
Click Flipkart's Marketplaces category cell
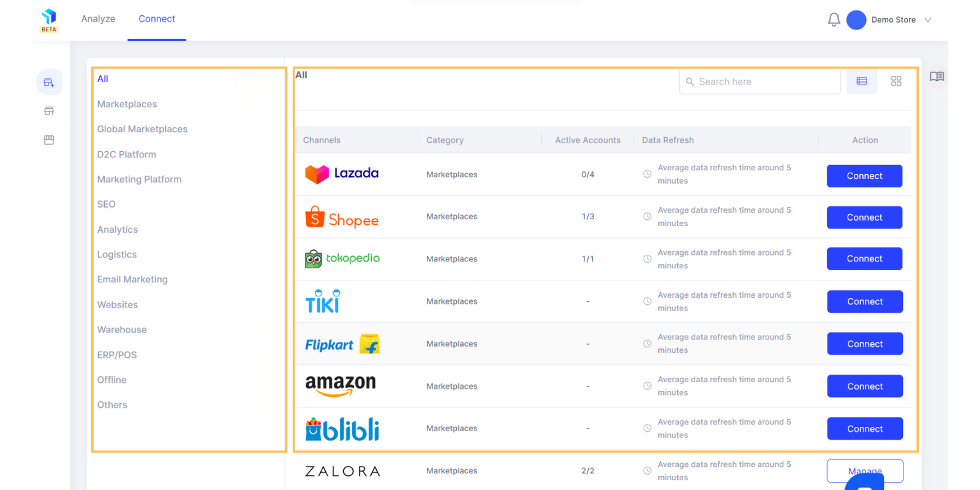tap(451, 344)
